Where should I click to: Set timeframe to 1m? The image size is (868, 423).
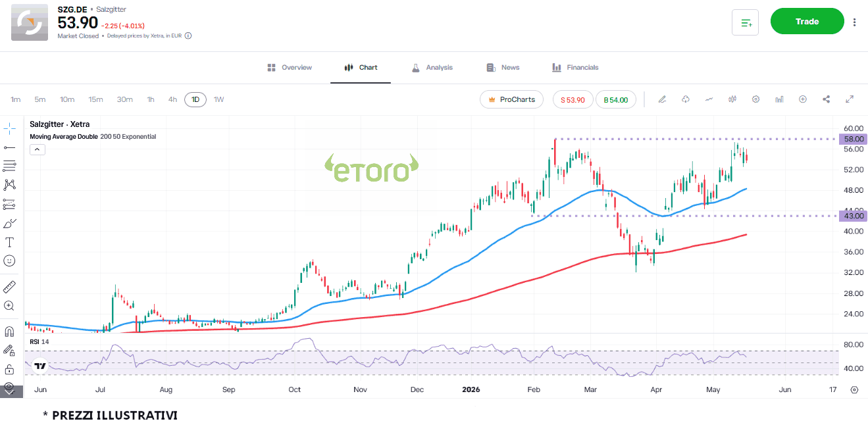[x=16, y=100]
